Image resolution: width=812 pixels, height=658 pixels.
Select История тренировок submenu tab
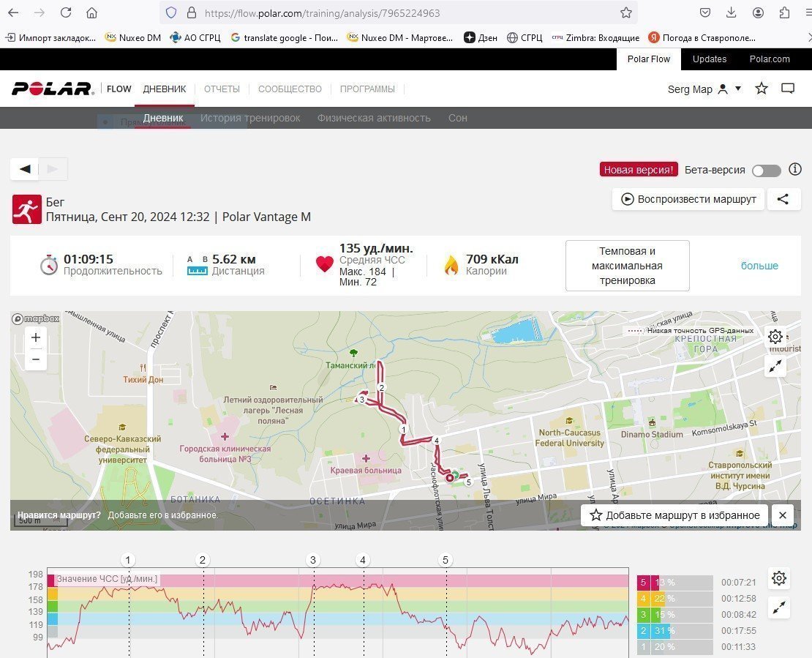250,118
